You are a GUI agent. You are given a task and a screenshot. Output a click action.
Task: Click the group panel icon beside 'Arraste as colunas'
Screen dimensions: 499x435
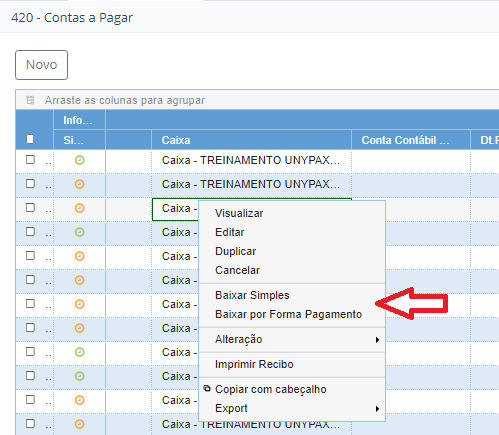pyautogui.click(x=30, y=100)
